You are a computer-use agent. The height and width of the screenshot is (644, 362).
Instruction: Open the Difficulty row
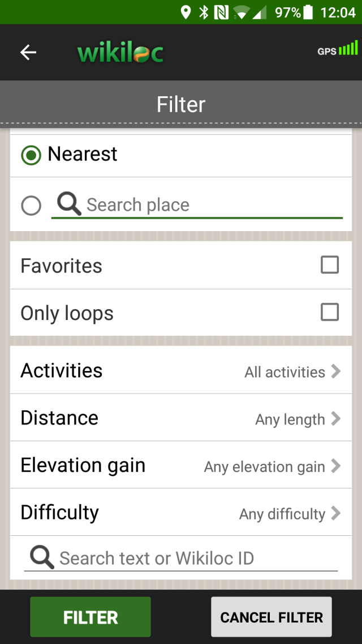(181, 513)
